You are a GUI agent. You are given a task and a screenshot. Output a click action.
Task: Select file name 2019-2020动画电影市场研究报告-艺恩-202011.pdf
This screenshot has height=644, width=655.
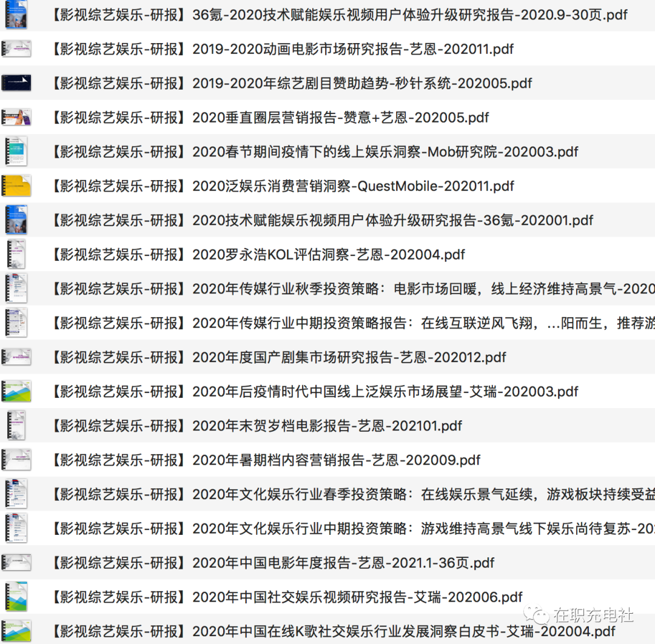(282, 49)
